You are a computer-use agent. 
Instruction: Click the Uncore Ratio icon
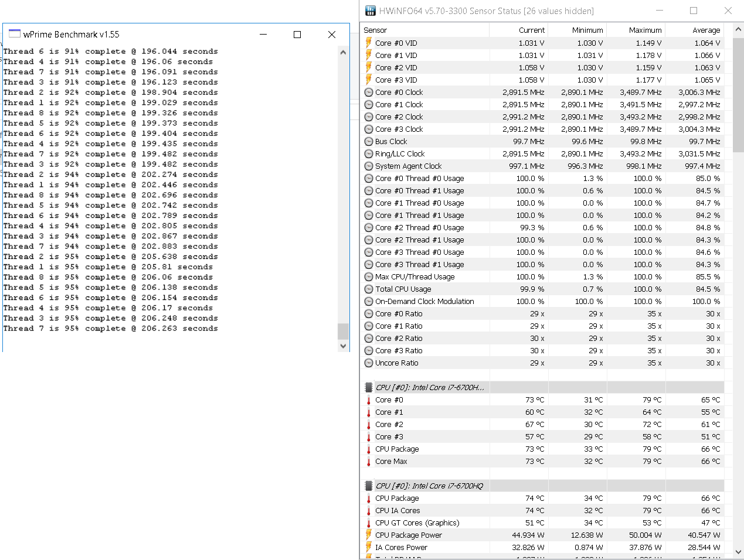369,363
